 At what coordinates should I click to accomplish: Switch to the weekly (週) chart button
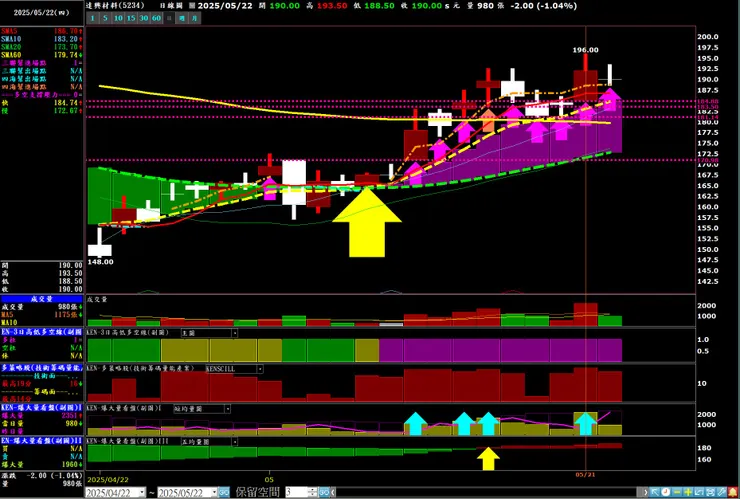click(182, 18)
